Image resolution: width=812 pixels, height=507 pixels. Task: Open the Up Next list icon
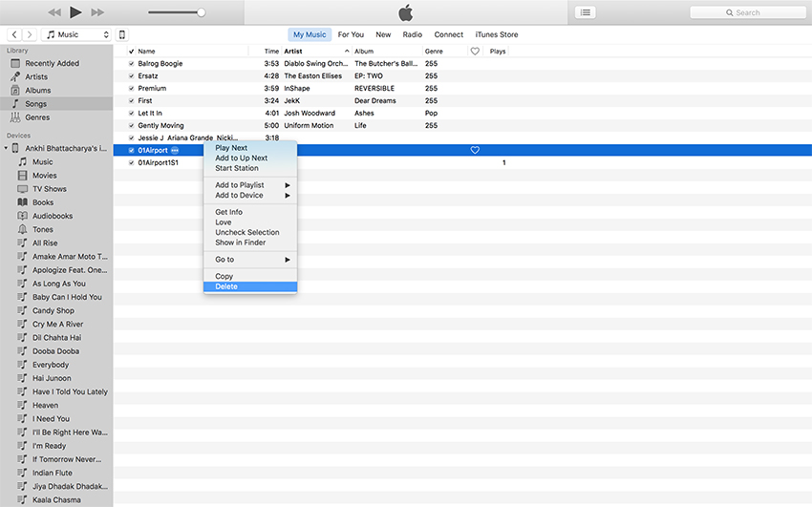(x=585, y=12)
